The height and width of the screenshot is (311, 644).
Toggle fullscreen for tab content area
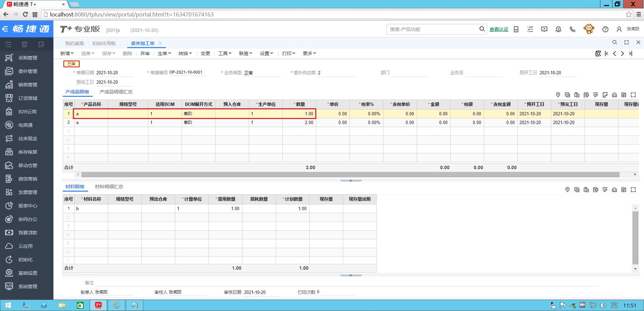pos(627,42)
